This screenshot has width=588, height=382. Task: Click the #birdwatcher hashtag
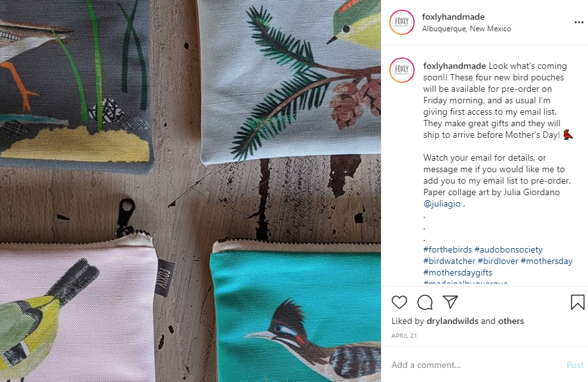[x=450, y=261]
